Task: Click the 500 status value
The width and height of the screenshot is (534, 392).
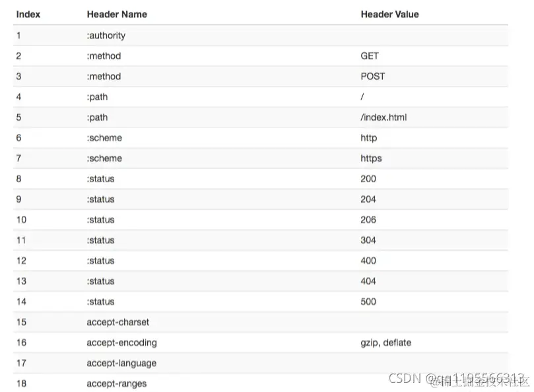Action: click(x=368, y=302)
